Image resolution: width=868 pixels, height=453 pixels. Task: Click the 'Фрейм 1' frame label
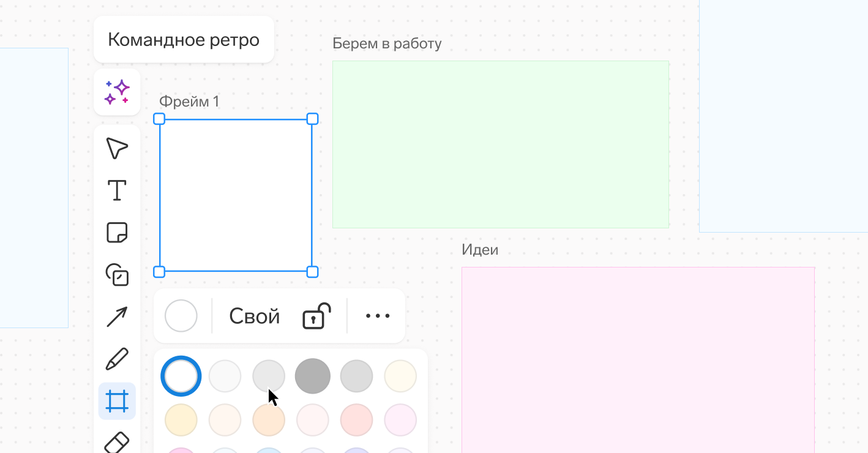[x=189, y=102]
